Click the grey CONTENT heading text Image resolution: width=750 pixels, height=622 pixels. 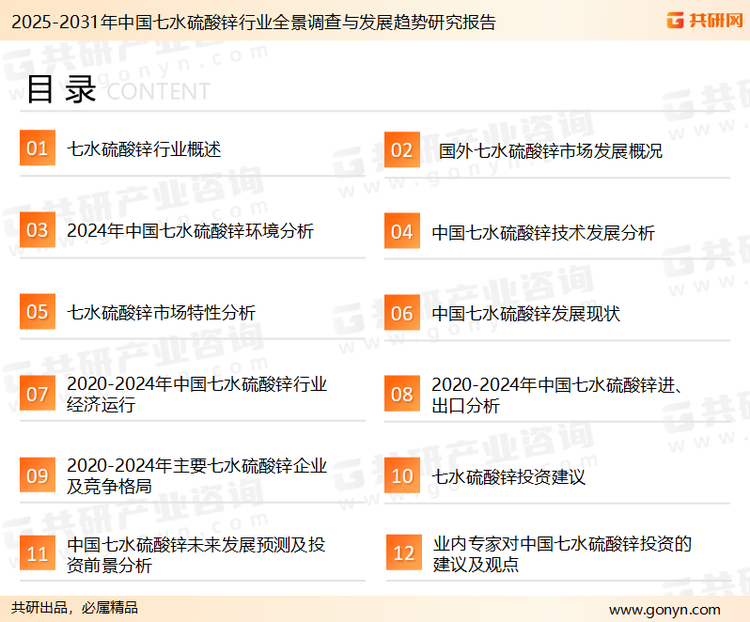point(158,91)
